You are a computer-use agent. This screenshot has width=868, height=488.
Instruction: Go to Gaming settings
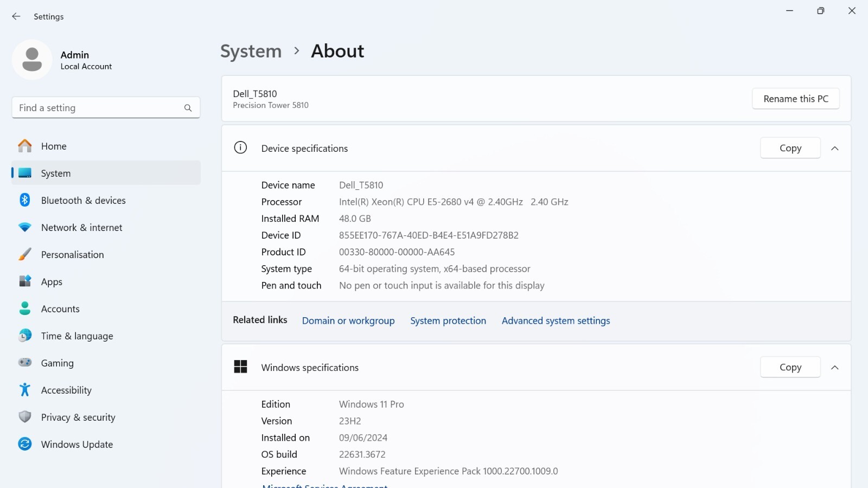(106, 363)
